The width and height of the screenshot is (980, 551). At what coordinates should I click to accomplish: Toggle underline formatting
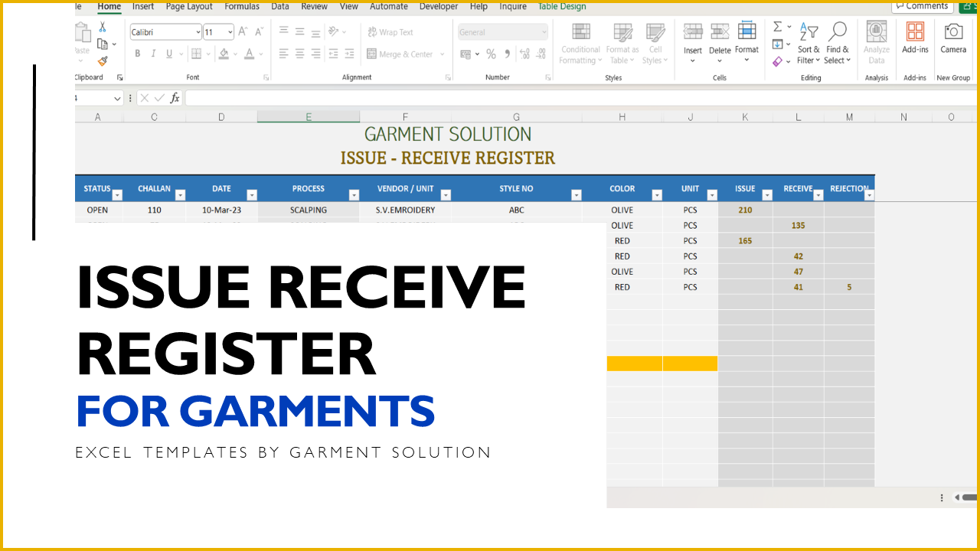pyautogui.click(x=168, y=54)
